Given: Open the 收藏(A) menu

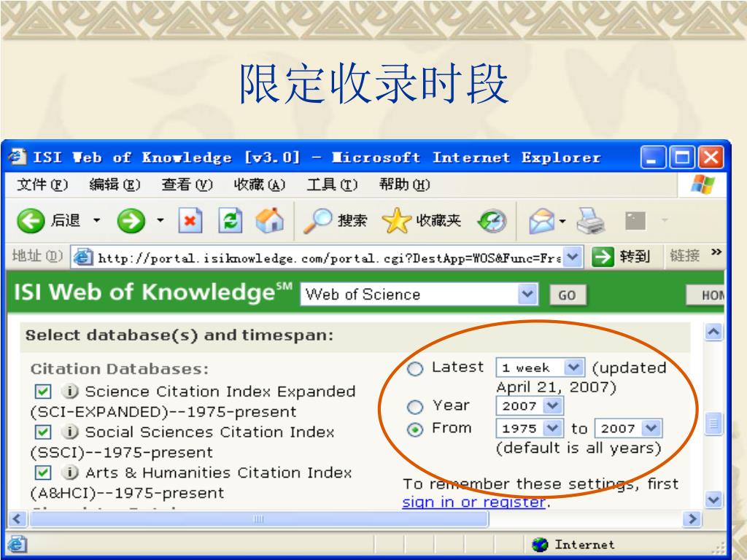Looking at the screenshot, I should 260,184.
